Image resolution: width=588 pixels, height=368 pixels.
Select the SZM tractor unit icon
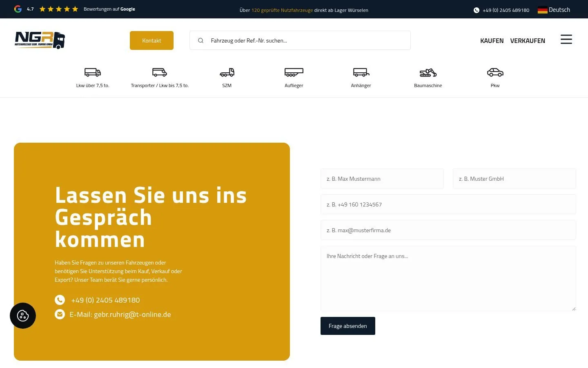pyautogui.click(x=227, y=72)
